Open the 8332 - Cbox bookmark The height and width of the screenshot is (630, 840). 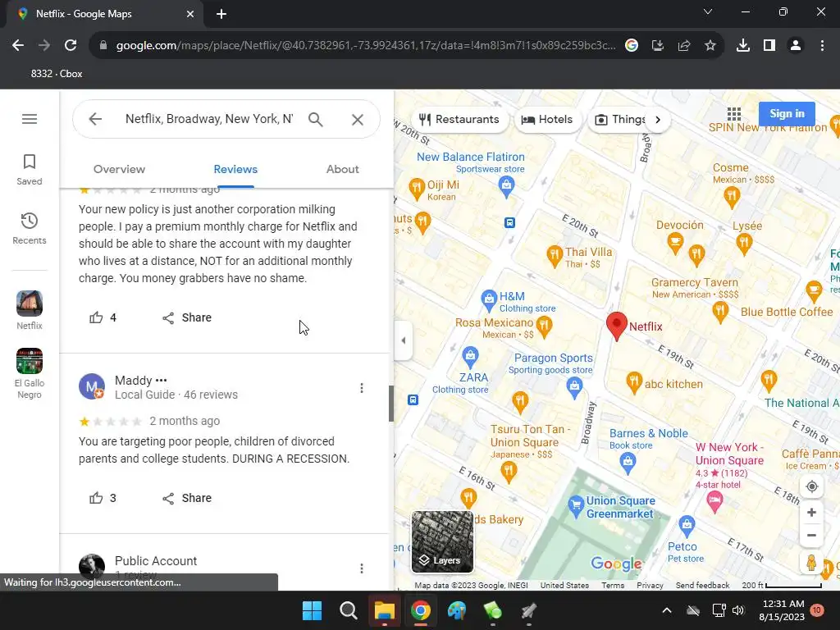point(57,74)
